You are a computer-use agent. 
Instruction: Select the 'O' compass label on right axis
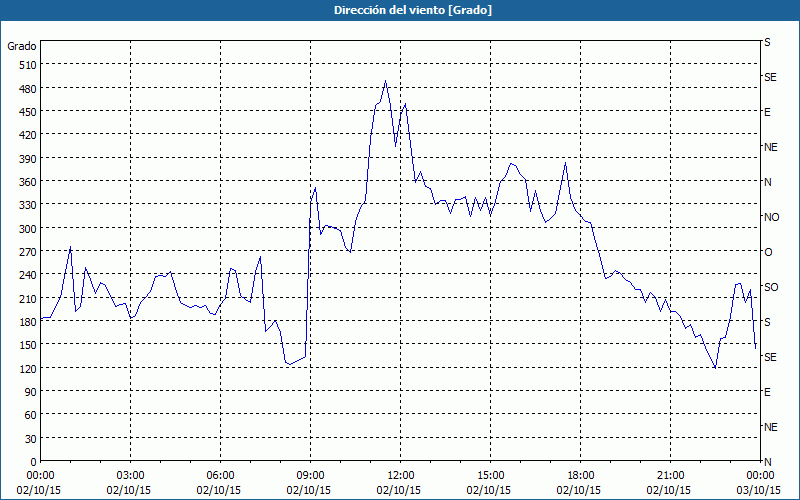768,252
